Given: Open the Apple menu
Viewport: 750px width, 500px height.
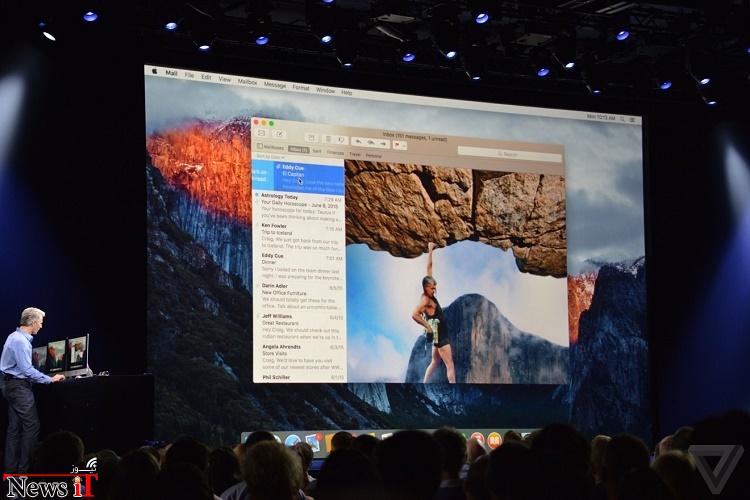Looking at the screenshot, I should tap(154, 71).
